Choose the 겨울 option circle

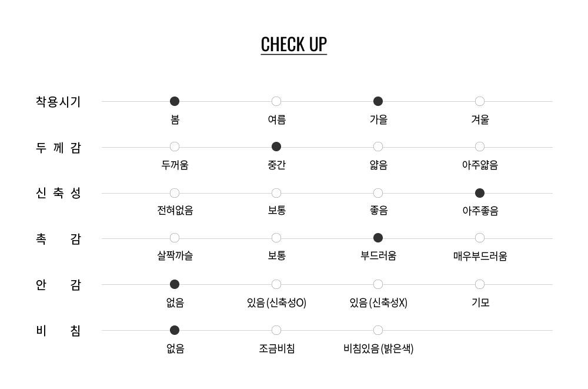click(x=480, y=101)
